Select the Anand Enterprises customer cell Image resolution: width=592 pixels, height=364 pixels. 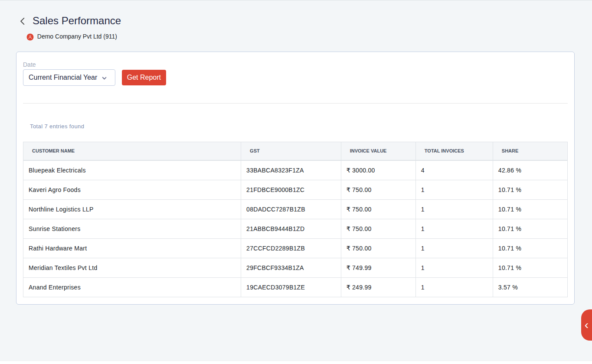132,287
